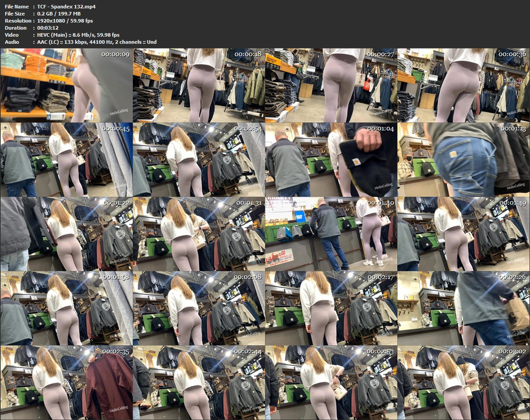530x420 pixels.
Task: Select the last thumbnail at 00:03:02
Action: [463, 383]
